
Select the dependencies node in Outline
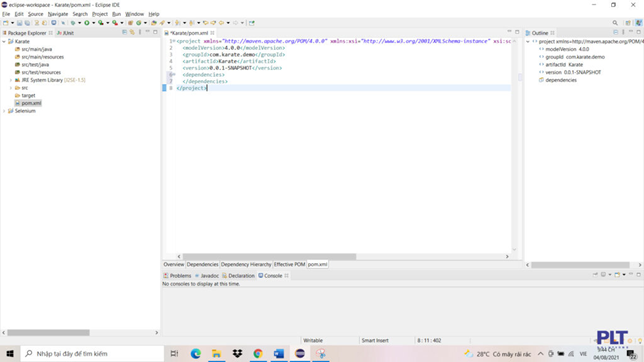click(x=561, y=80)
